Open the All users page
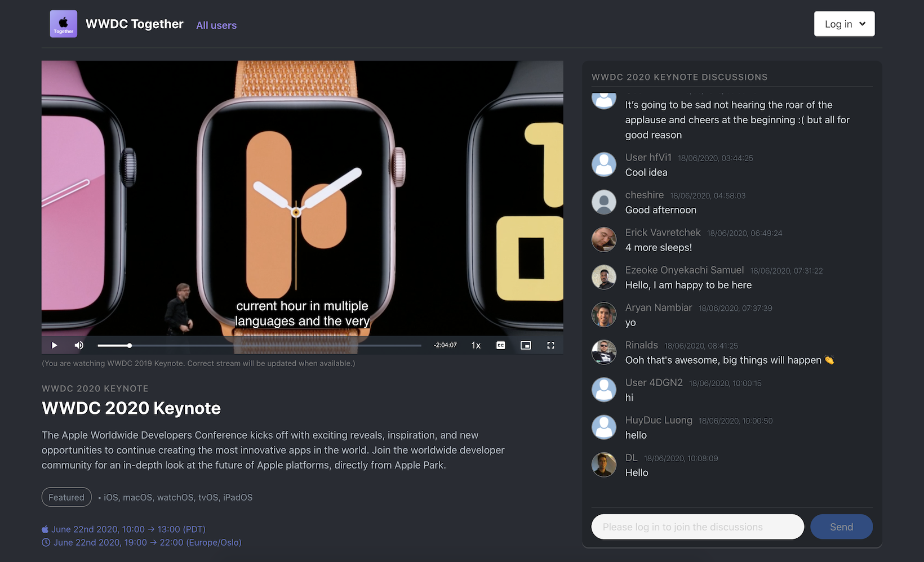This screenshot has height=562, width=924. tap(216, 25)
